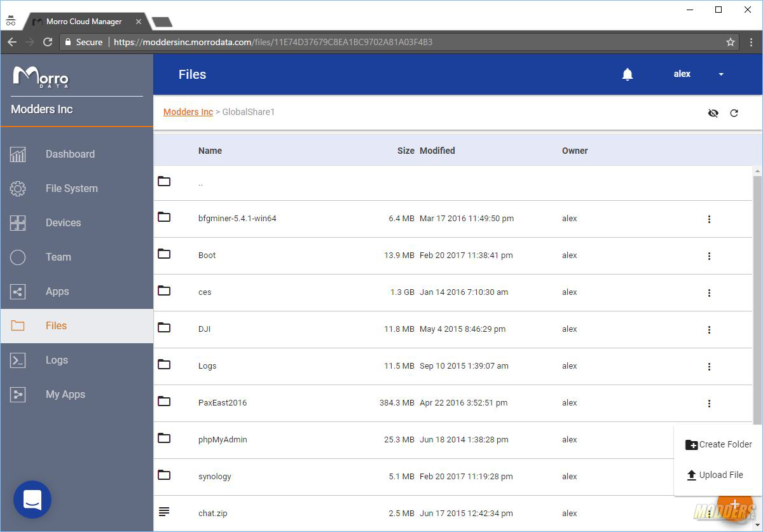Sort by the Name column header
Viewport: 763px width, 532px height.
pyautogui.click(x=210, y=151)
